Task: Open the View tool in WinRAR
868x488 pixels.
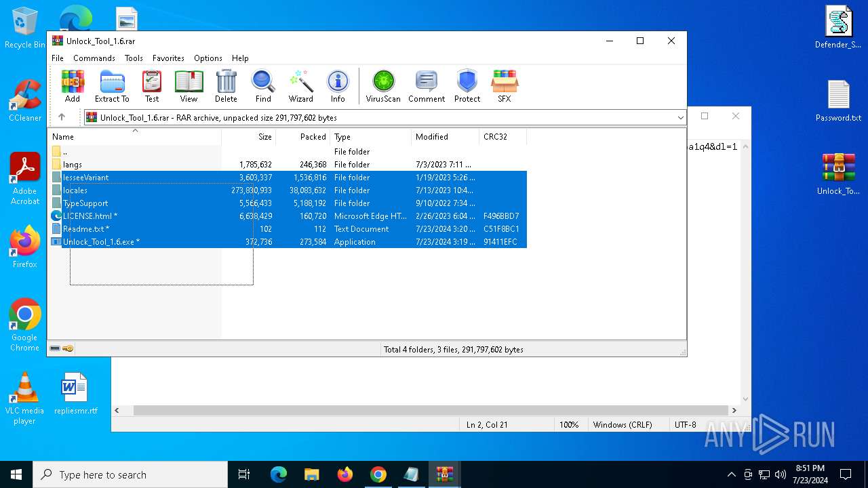Action: coord(189,86)
